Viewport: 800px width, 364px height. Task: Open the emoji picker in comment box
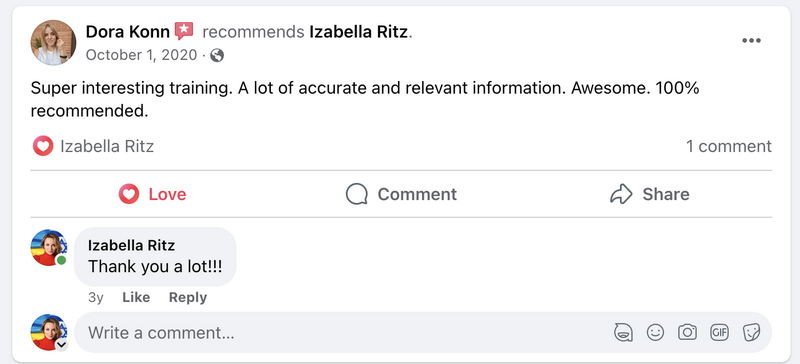tap(655, 333)
